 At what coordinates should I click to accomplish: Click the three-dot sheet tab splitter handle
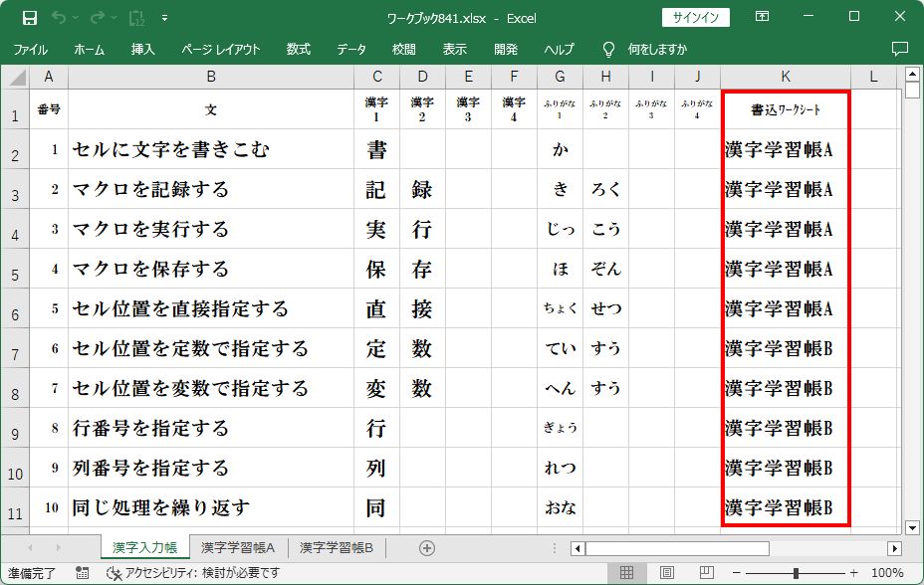pos(555,548)
